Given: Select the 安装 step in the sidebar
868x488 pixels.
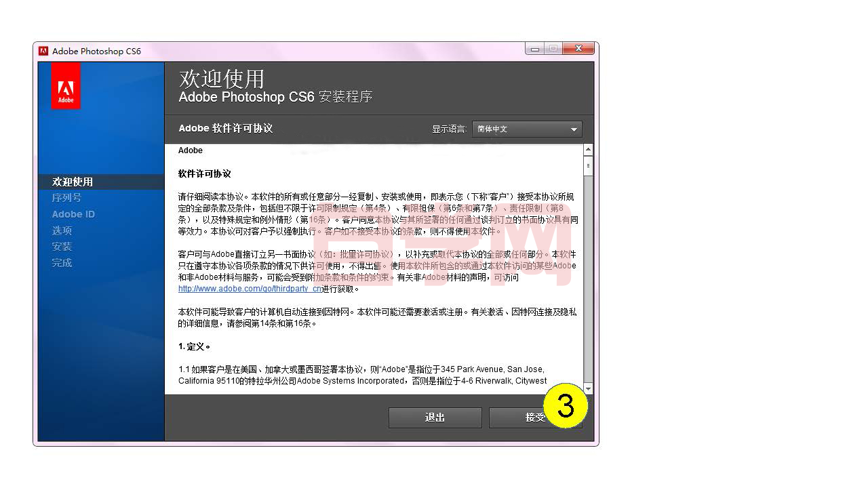Looking at the screenshot, I should click(62, 247).
